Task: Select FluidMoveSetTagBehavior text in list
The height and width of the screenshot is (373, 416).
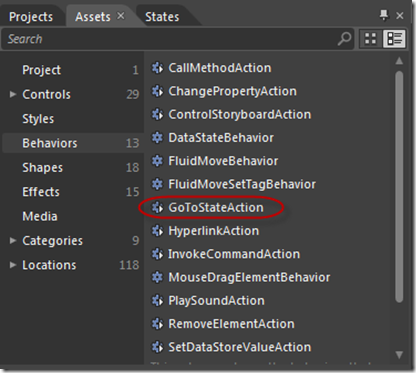Action: tap(242, 184)
